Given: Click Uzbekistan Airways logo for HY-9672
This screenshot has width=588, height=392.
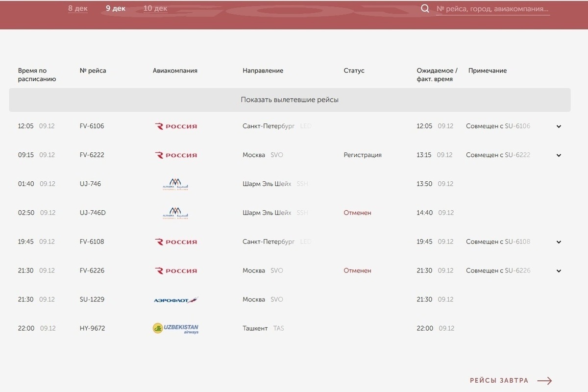Looking at the screenshot, I should pyautogui.click(x=176, y=328).
